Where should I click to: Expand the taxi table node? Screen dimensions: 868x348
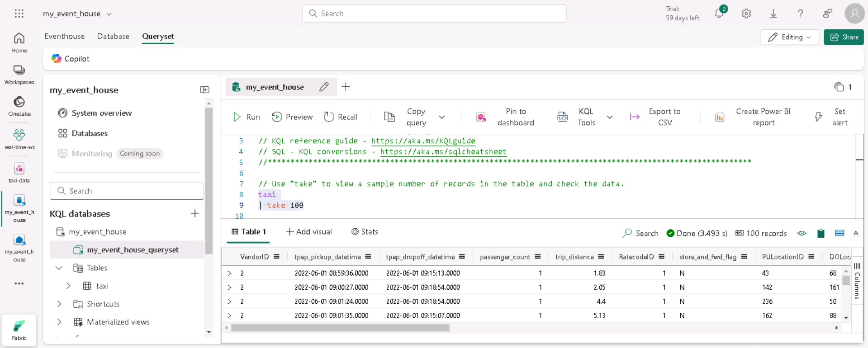pyautogui.click(x=68, y=286)
